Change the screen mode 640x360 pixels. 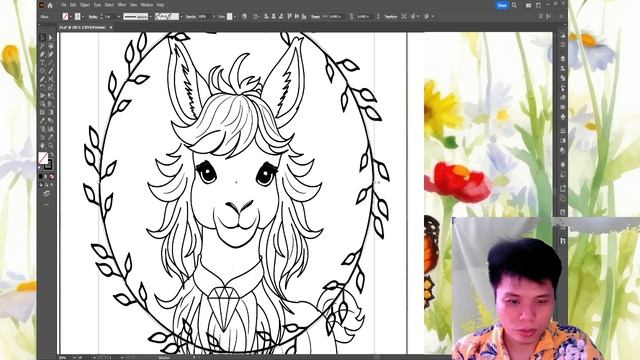(46, 194)
